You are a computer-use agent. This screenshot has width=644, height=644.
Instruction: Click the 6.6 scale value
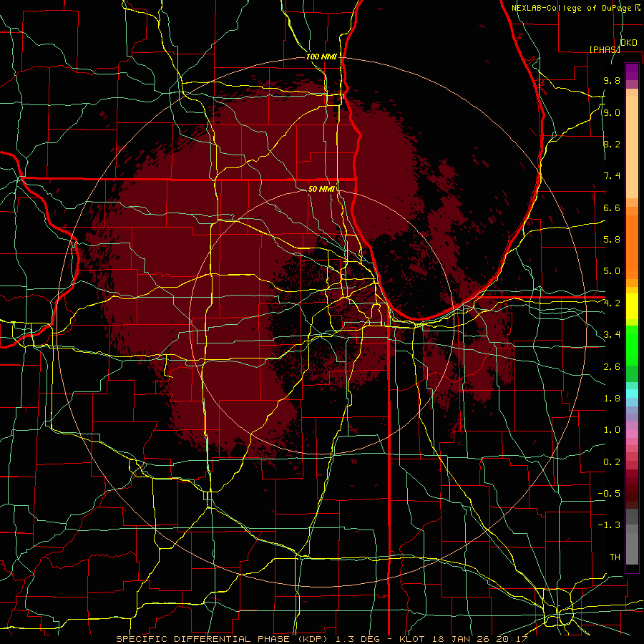pyautogui.click(x=612, y=208)
